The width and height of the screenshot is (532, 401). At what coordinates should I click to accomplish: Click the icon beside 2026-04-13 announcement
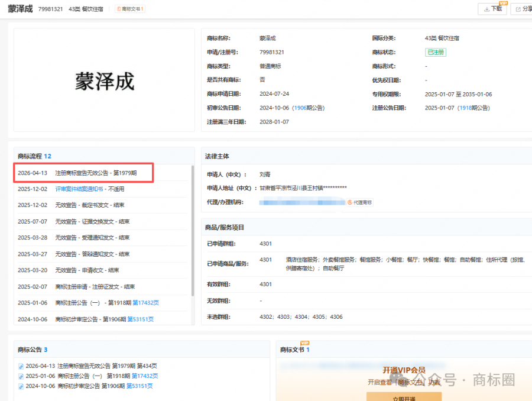click(x=21, y=366)
